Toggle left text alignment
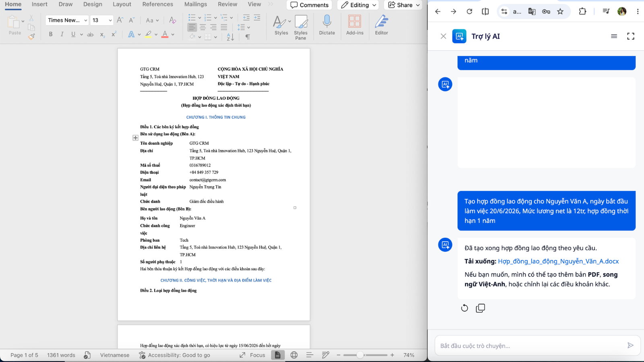Viewport: 644px width, 362px height. [192, 27]
